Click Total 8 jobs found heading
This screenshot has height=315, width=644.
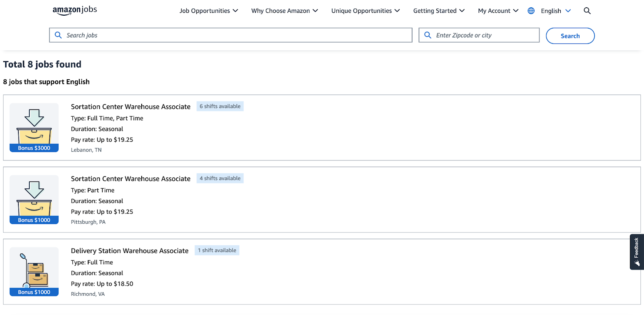tap(42, 64)
